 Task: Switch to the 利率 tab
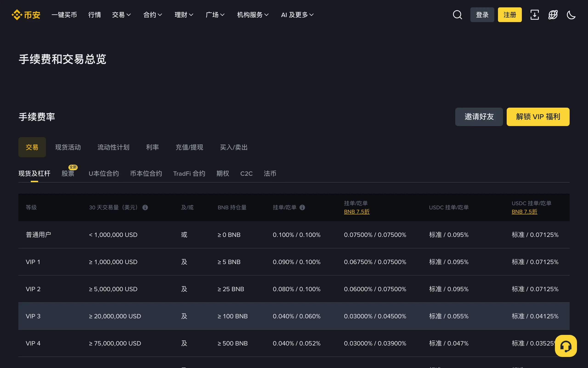152,147
